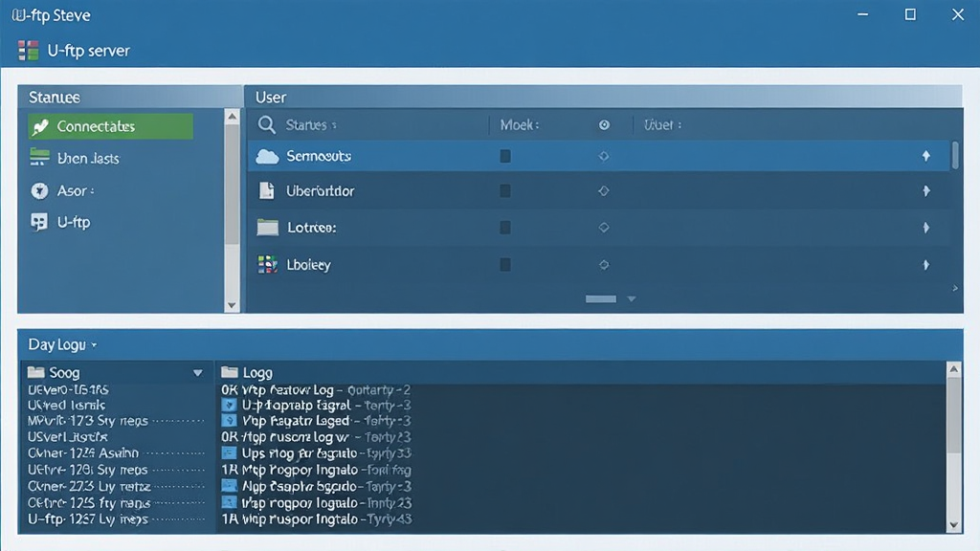980x551 pixels.
Task: Click the Uuet column header
Action: point(662,125)
